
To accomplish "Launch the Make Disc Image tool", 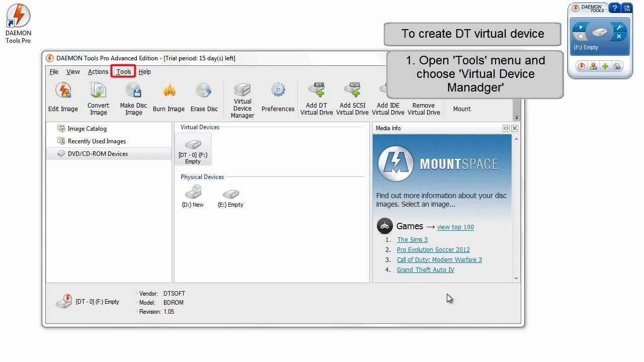I will [x=133, y=99].
